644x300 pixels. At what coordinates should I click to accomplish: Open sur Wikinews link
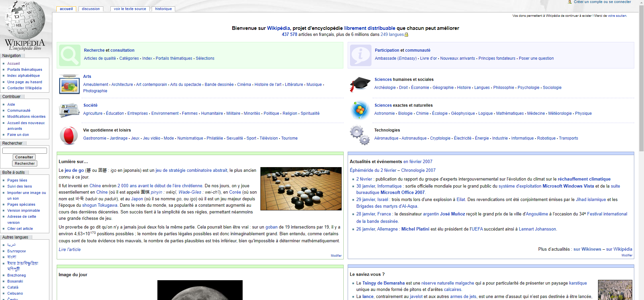point(587,249)
